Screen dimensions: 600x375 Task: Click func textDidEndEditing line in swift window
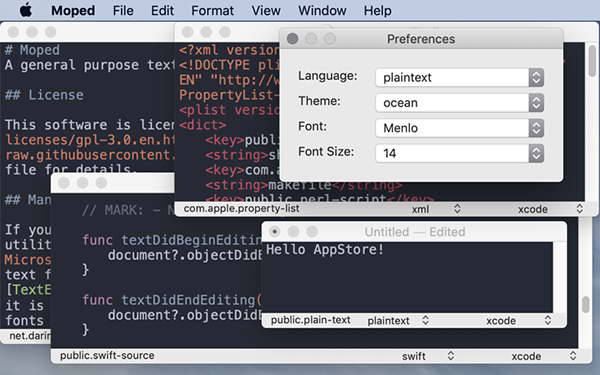point(172,300)
